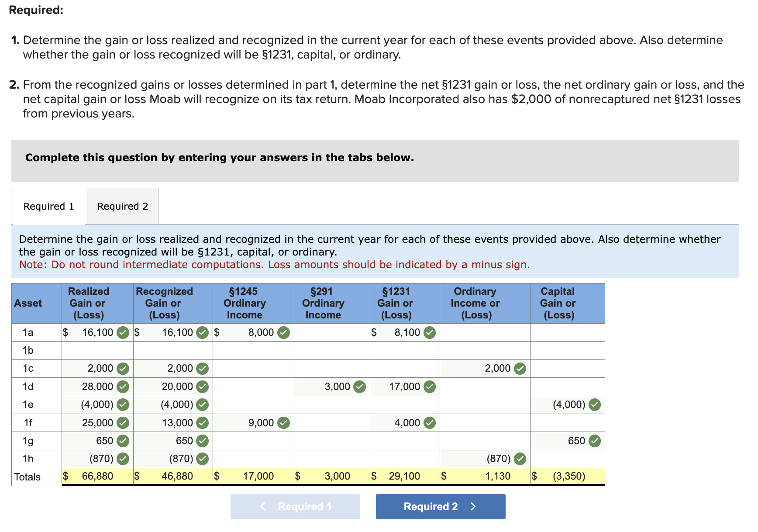Select row 1f Recognized Gain cell 13,000

pos(173,423)
